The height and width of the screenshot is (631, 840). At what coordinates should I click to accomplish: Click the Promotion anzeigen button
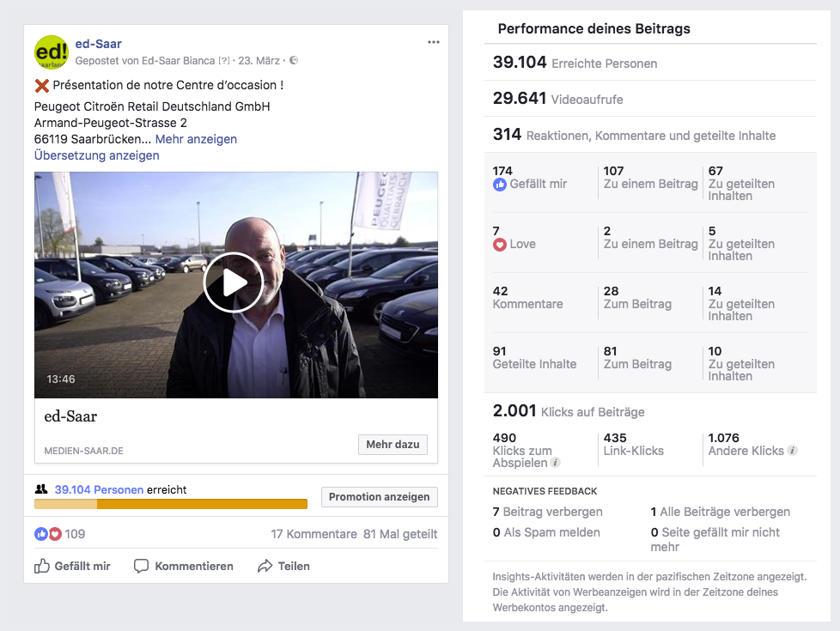[x=380, y=497]
